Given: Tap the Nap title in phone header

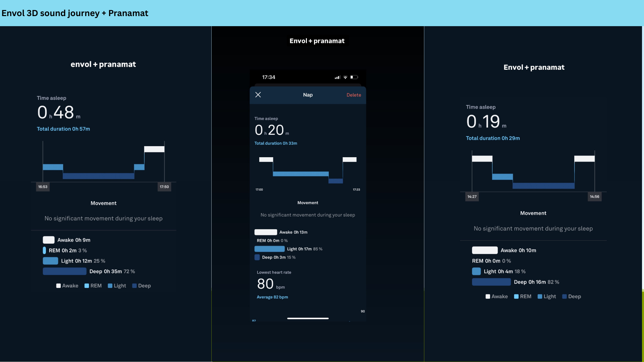Looking at the screenshot, I should coord(308,95).
